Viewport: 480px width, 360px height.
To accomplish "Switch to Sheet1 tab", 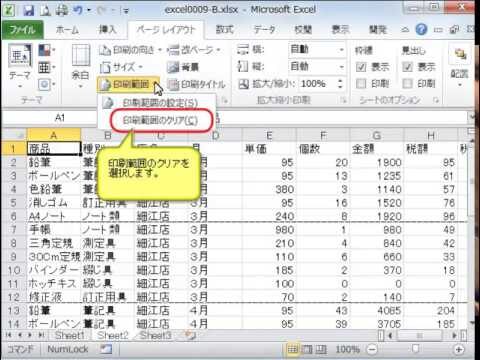I will pyautogui.click(x=69, y=335).
